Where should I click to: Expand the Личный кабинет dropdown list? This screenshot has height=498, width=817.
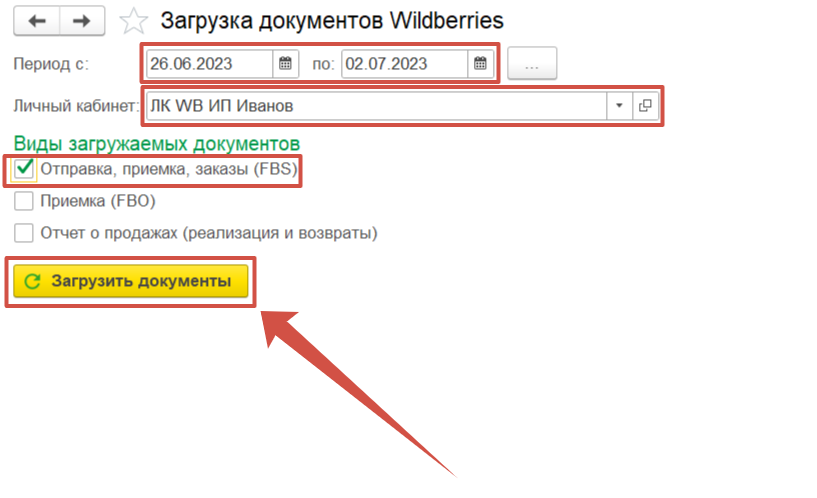618,105
